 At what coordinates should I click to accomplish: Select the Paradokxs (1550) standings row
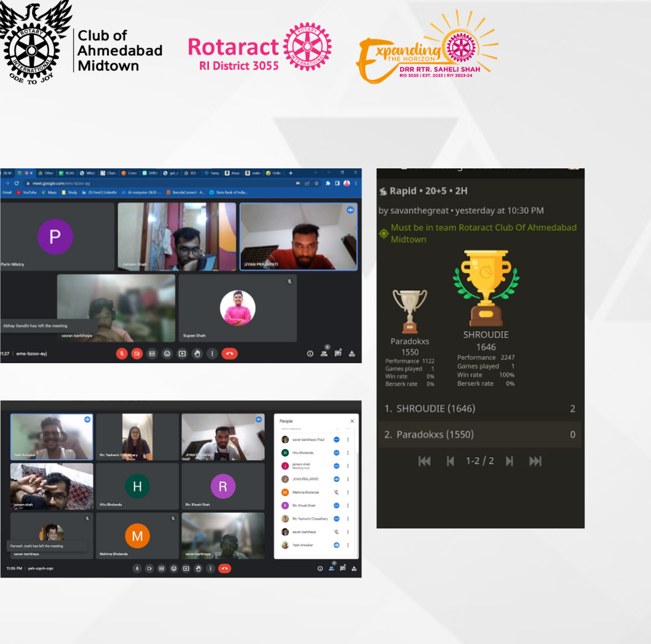coord(479,434)
